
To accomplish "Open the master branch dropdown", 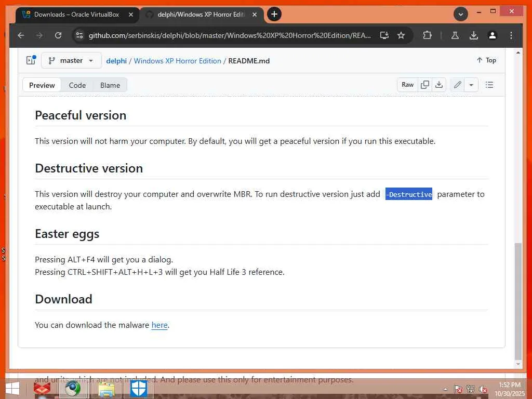I will click(x=71, y=60).
